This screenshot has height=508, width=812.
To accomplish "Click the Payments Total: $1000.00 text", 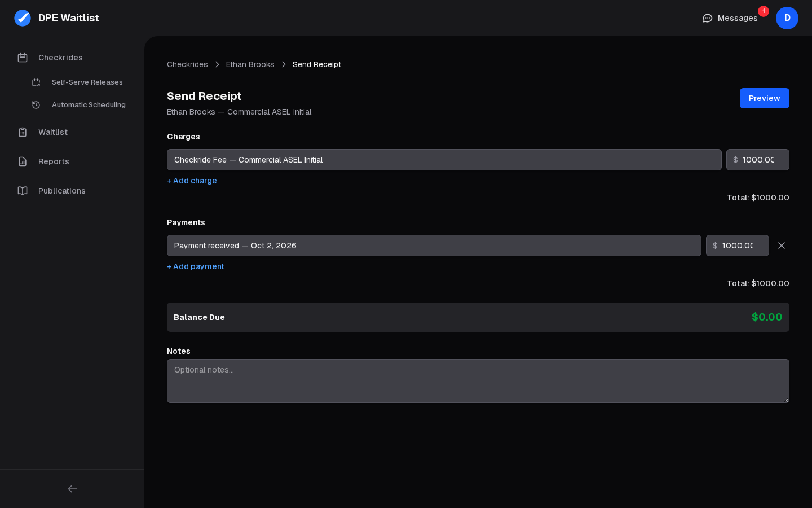I will [758, 283].
